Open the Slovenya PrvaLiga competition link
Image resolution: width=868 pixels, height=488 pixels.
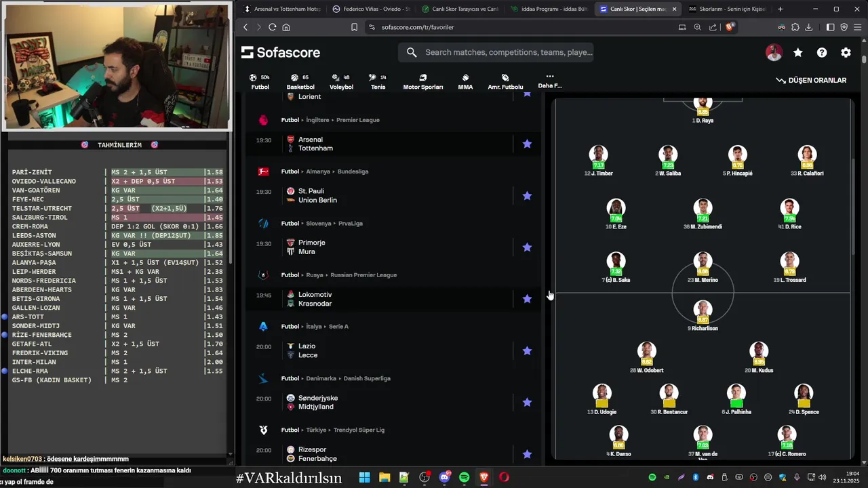click(x=351, y=223)
